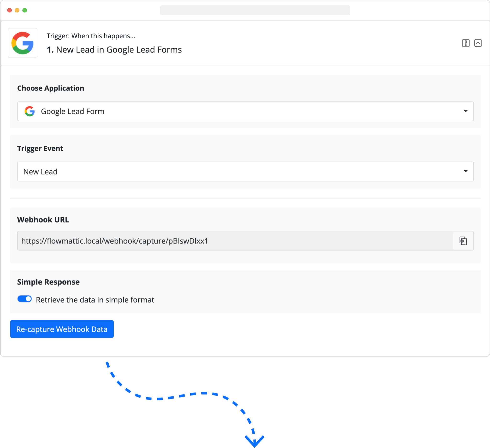Click the browser address bar

click(255, 10)
